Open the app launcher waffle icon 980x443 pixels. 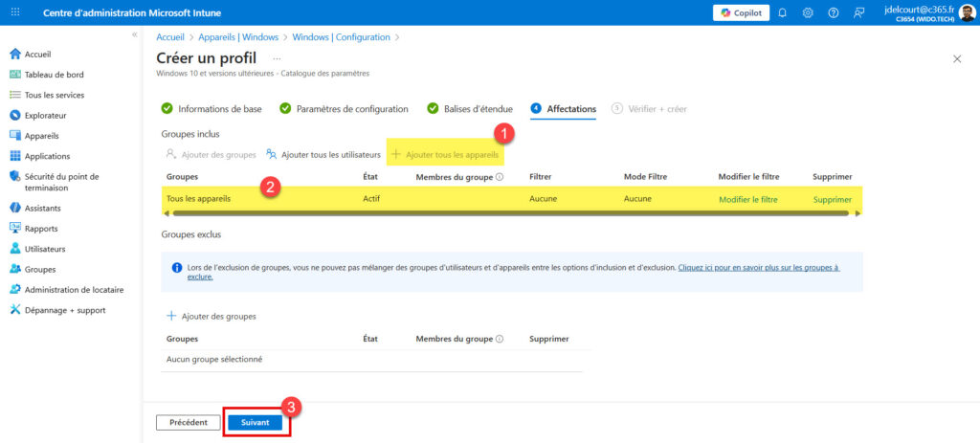tap(15, 12)
